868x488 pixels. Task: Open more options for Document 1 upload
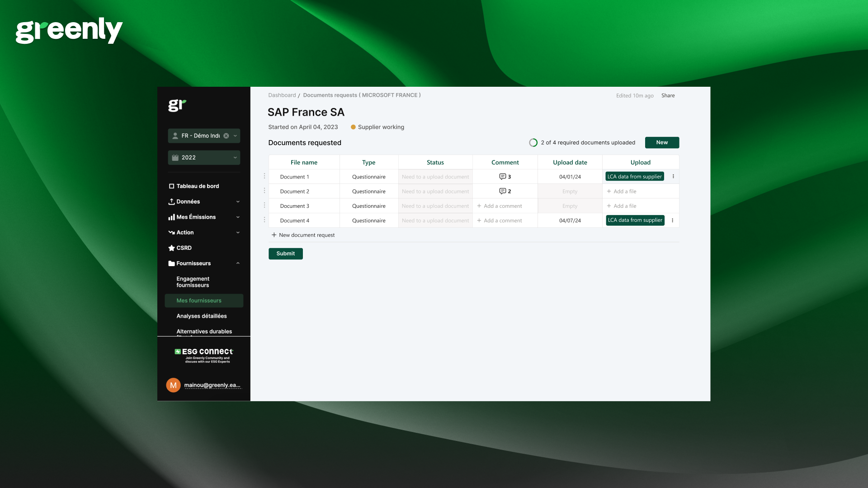click(673, 177)
